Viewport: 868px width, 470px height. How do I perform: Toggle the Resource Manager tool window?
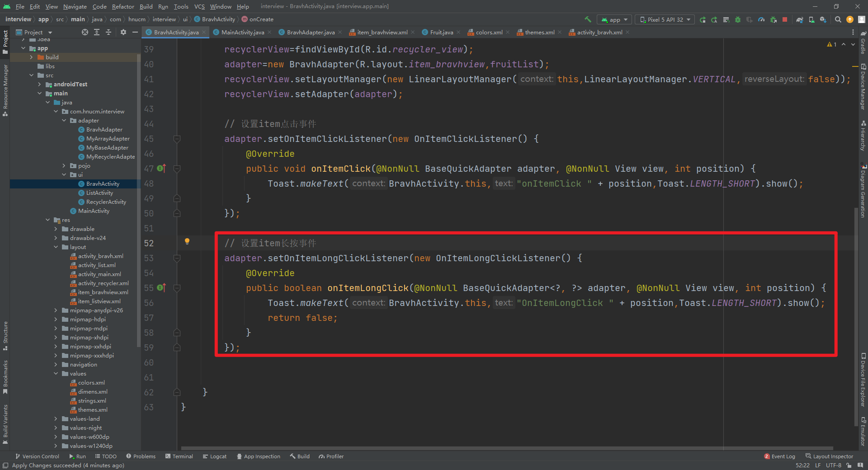[5, 90]
